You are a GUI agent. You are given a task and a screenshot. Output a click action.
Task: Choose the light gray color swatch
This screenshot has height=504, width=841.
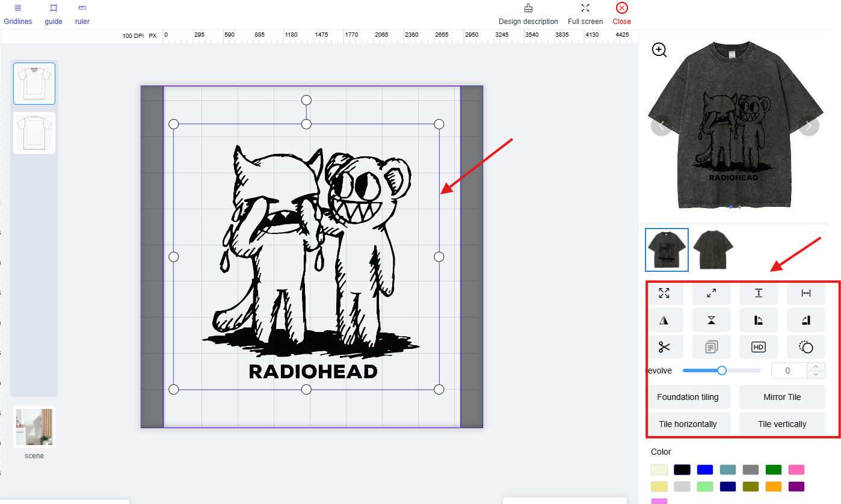(682, 487)
